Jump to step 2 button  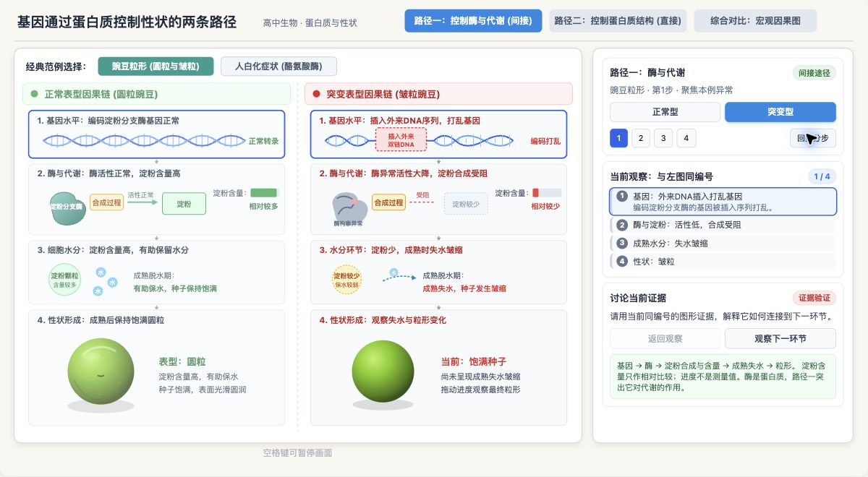pos(641,138)
